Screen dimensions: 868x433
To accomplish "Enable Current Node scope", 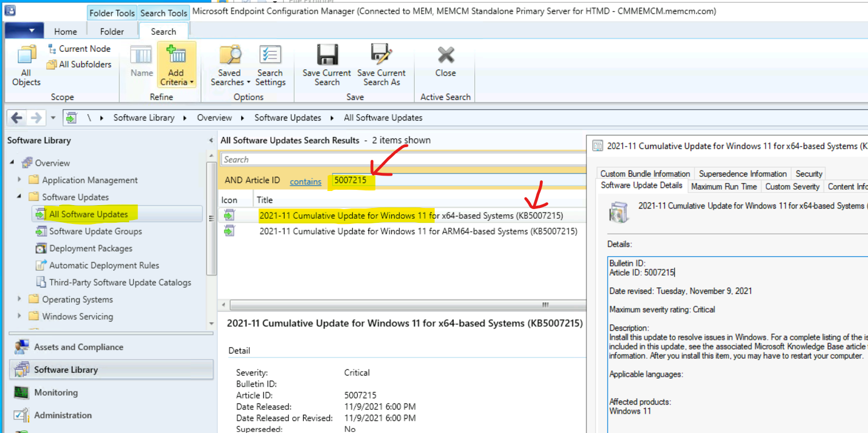I will pos(80,48).
